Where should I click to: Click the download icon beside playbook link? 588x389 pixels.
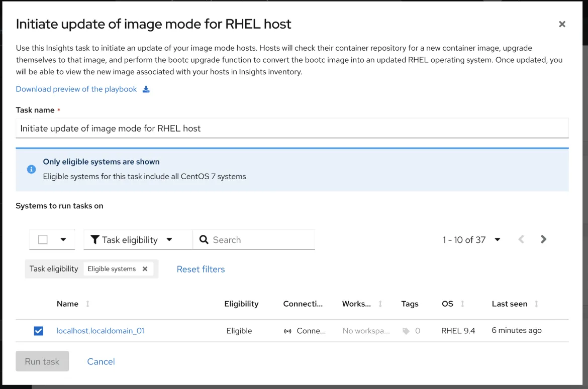click(146, 89)
